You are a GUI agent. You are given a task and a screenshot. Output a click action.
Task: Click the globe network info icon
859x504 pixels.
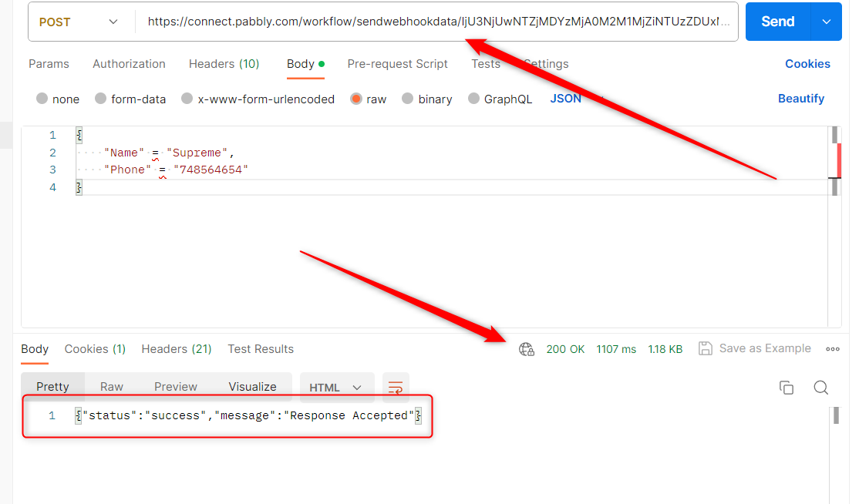pos(527,349)
